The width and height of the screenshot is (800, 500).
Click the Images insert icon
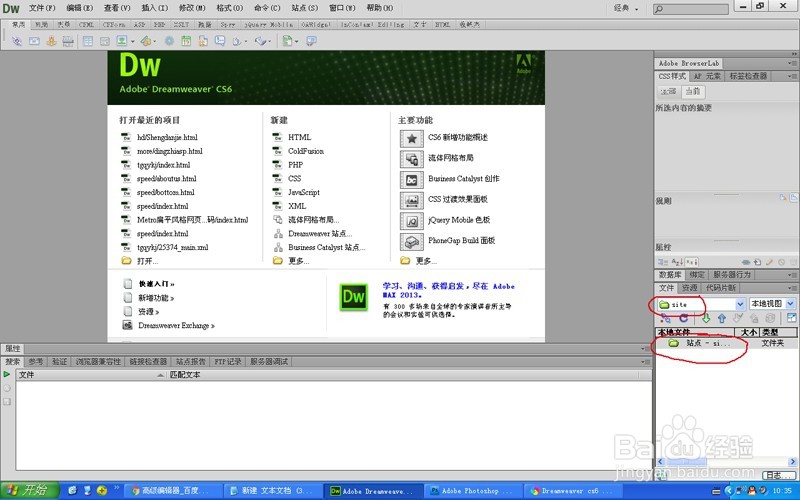coord(122,41)
